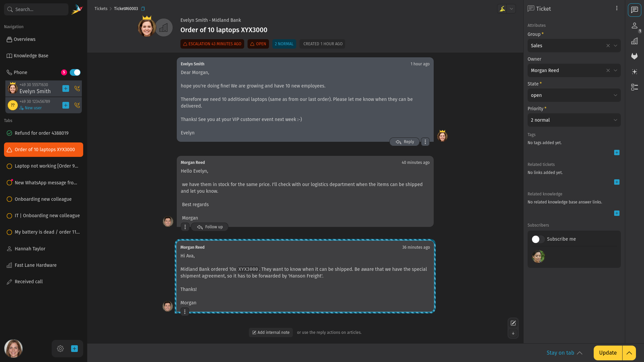Open Knowledge Base in navigation
Image resolution: width=644 pixels, height=362 pixels.
tap(43, 56)
